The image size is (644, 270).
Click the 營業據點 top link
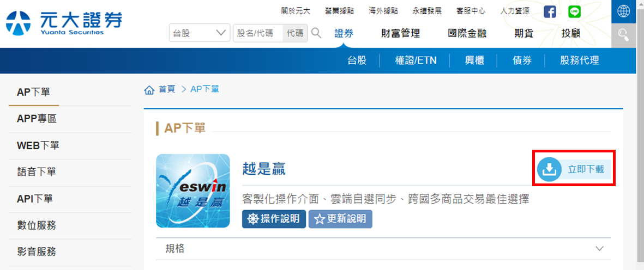click(x=339, y=11)
